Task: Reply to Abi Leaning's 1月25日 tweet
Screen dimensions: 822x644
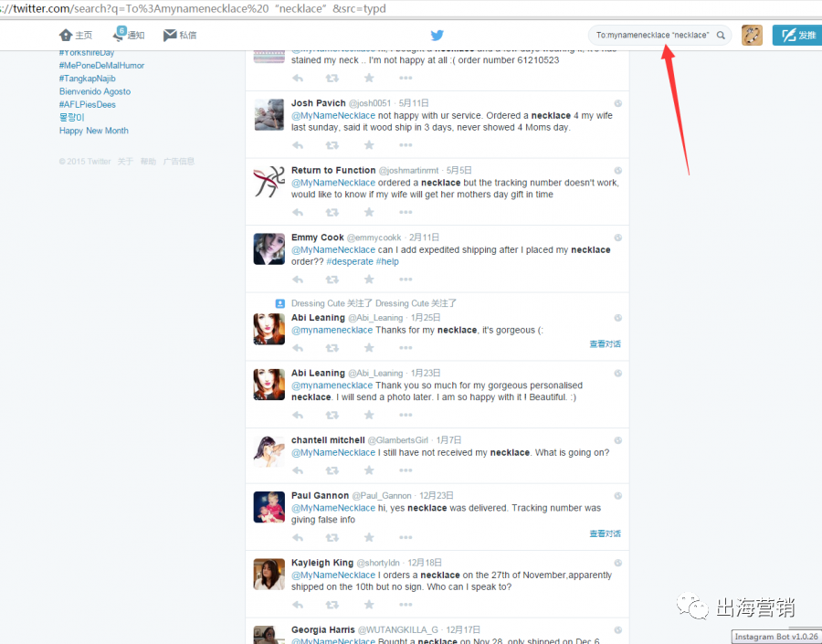Action: 298,348
